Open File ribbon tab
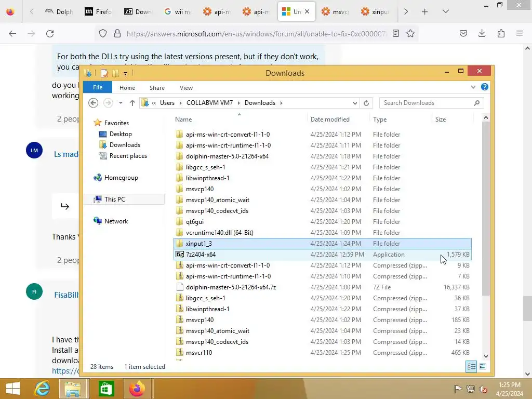 [x=98, y=87]
